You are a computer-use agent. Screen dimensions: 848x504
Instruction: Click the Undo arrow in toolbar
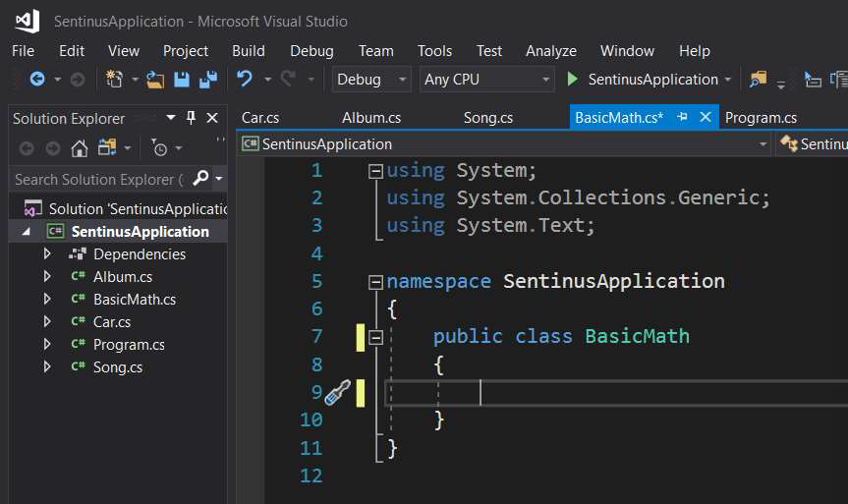(x=245, y=79)
